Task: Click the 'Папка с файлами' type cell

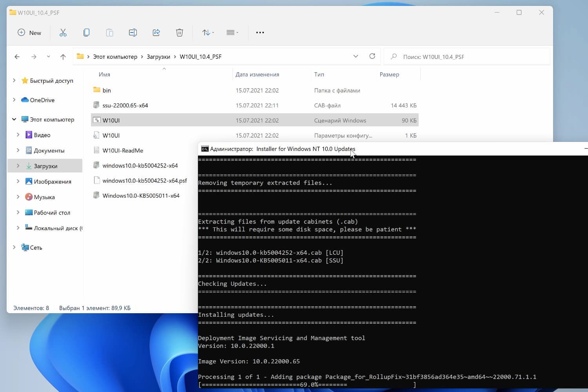Action: tap(337, 91)
